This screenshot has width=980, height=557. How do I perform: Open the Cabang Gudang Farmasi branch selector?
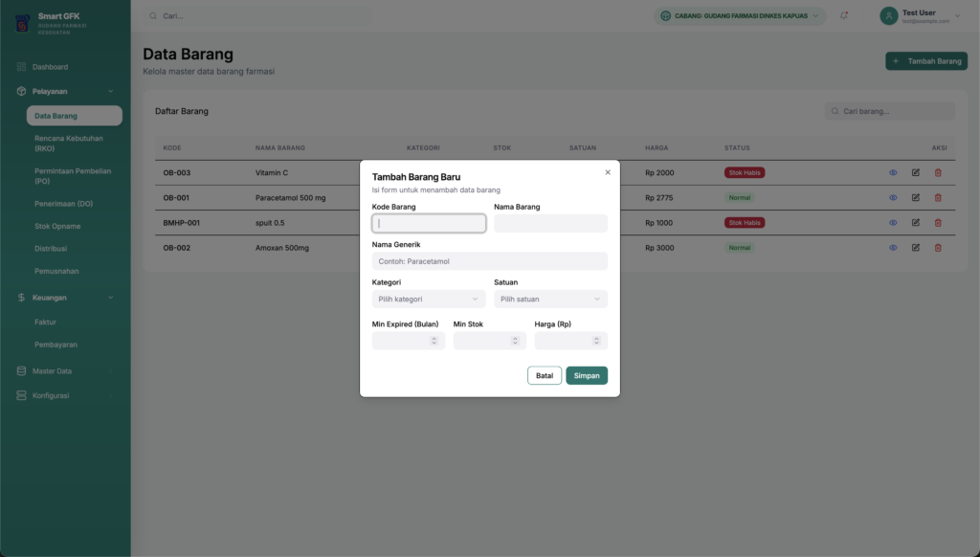tap(740, 16)
